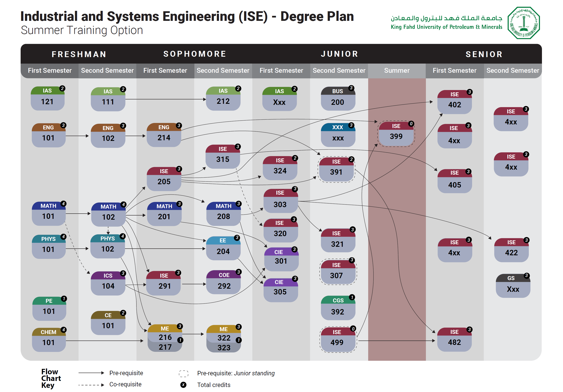
Task: Click the SOPHOMORE year header
Action: (x=195, y=54)
